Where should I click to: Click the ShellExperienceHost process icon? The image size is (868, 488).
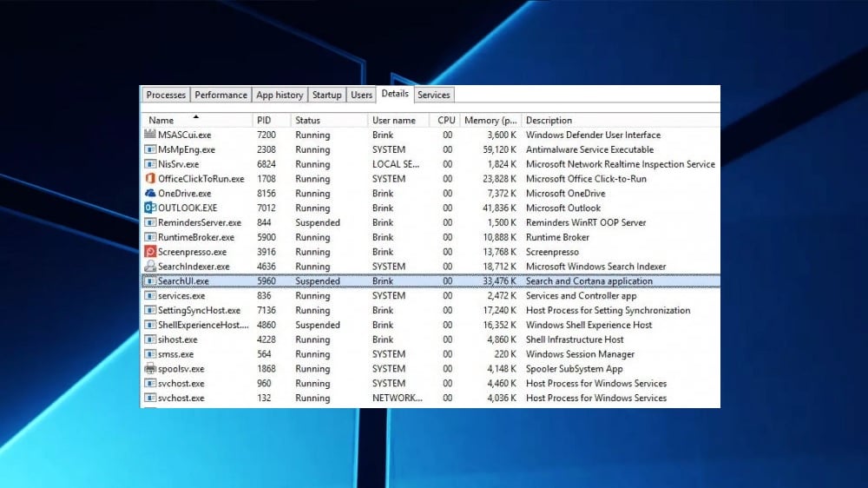(150, 325)
